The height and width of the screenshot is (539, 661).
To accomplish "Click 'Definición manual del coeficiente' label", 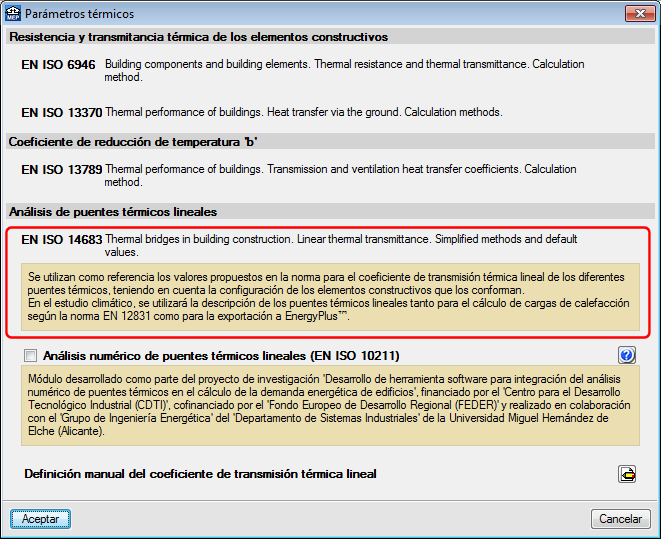I will 200,474.
